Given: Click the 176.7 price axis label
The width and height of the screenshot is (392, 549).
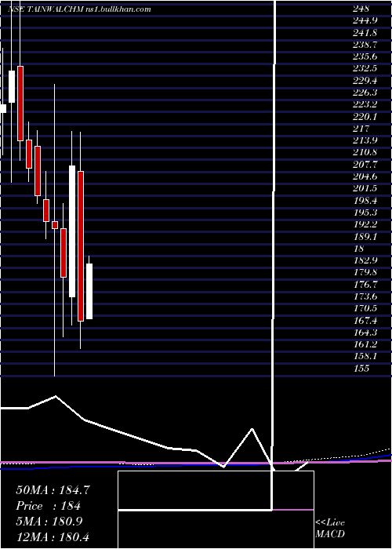Looking at the screenshot, I should 365,285.
